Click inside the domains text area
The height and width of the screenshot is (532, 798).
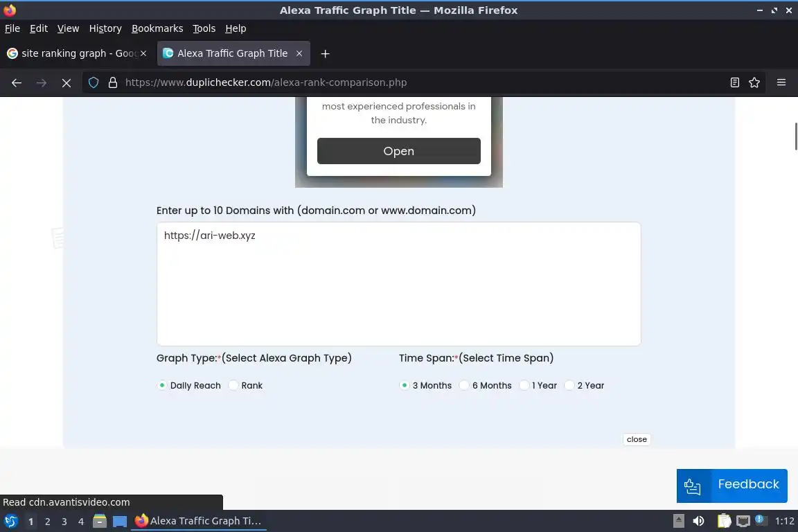(398, 283)
